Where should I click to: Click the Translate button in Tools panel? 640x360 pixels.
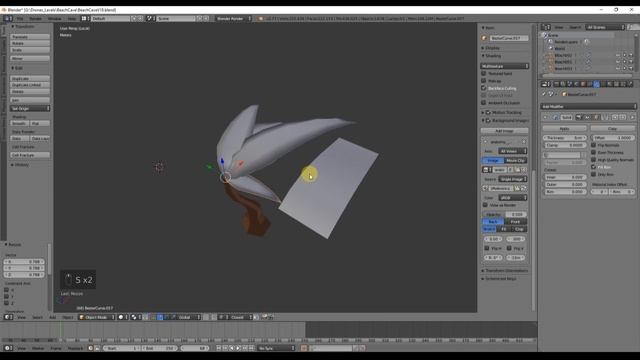pyautogui.click(x=30, y=37)
